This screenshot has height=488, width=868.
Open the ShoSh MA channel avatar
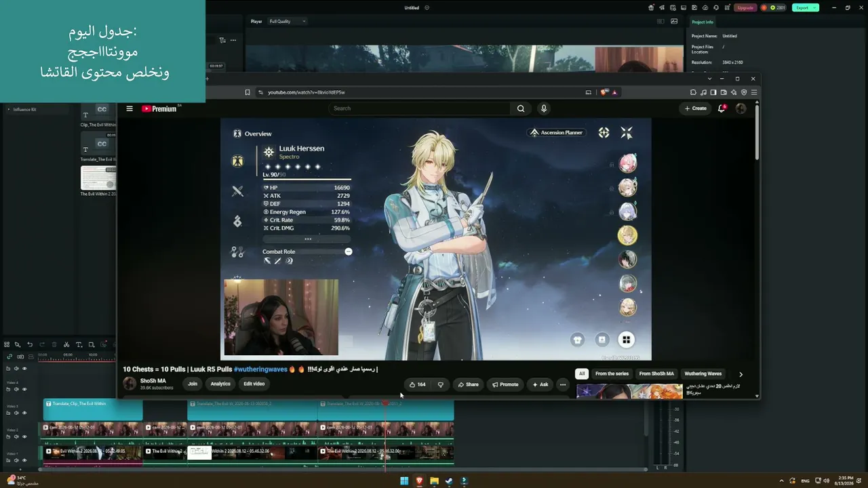130,384
